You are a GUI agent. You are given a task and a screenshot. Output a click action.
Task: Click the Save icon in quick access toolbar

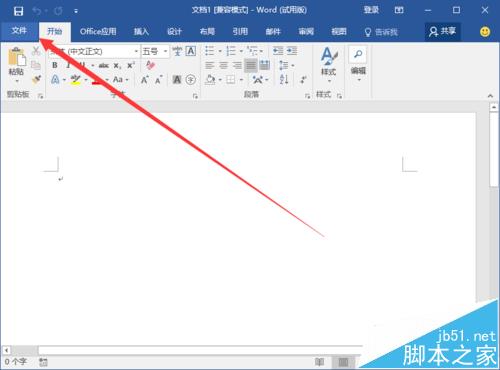click(18, 11)
